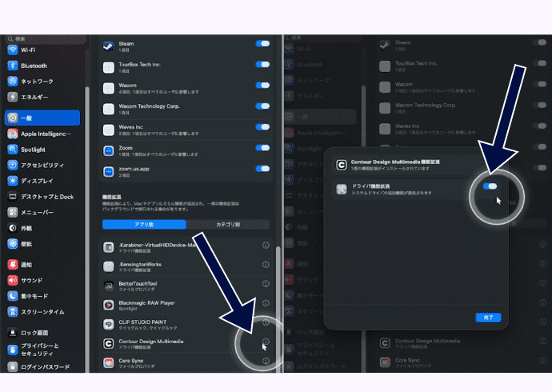Open デスクトップとDock settings
This screenshot has height=392, width=552.
pos(46,197)
